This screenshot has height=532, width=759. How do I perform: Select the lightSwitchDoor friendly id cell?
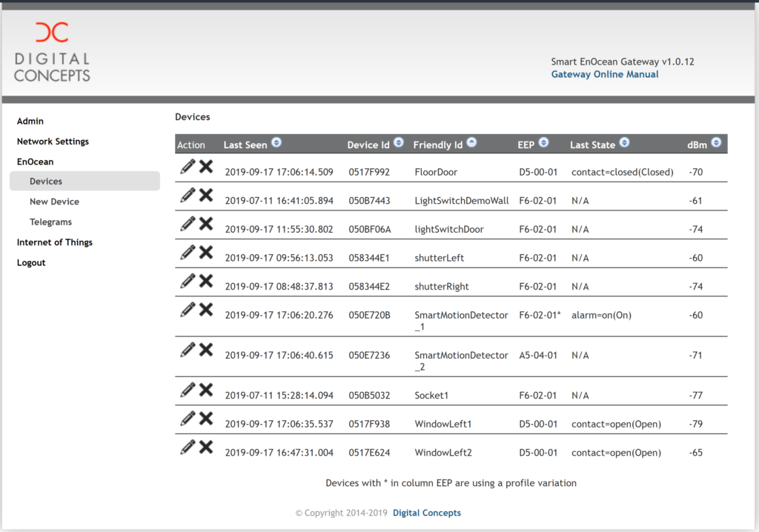click(x=448, y=229)
